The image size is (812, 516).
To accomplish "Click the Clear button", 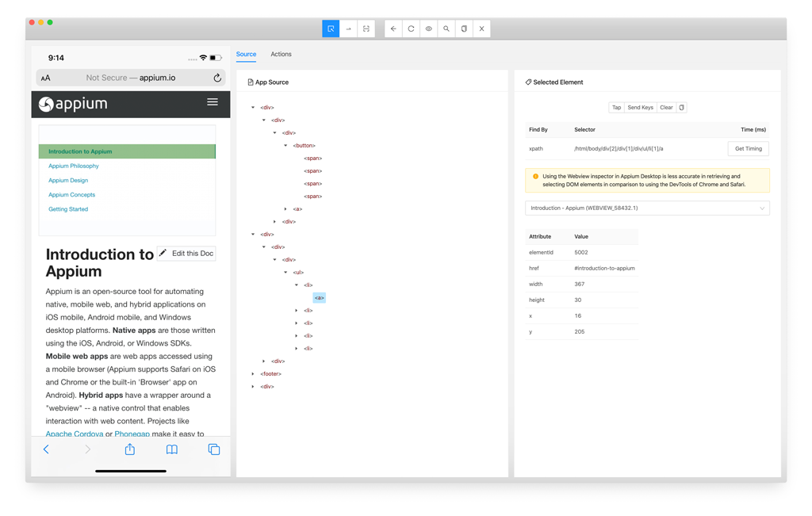I will pyautogui.click(x=666, y=108).
